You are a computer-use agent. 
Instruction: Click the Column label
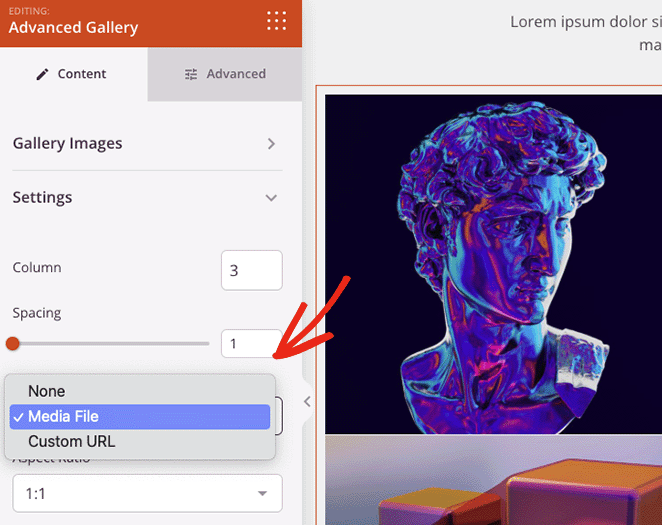coord(37,267)
